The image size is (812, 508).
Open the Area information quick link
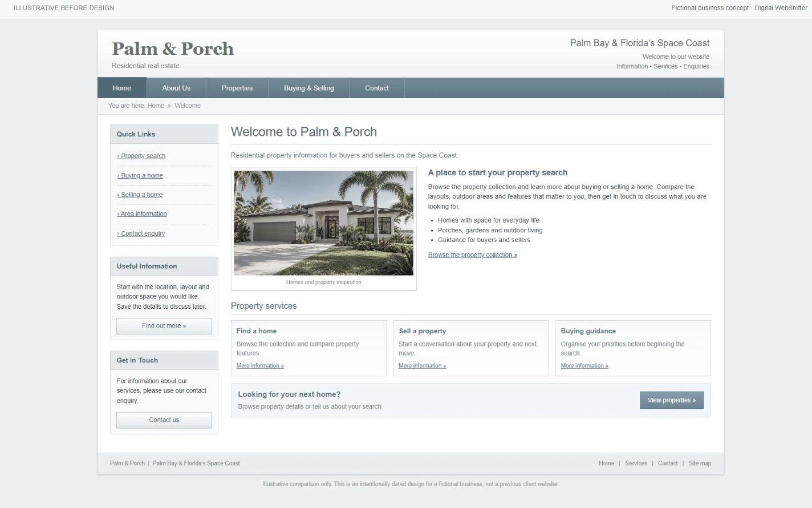pyautogui.click(x=142, y=214)
